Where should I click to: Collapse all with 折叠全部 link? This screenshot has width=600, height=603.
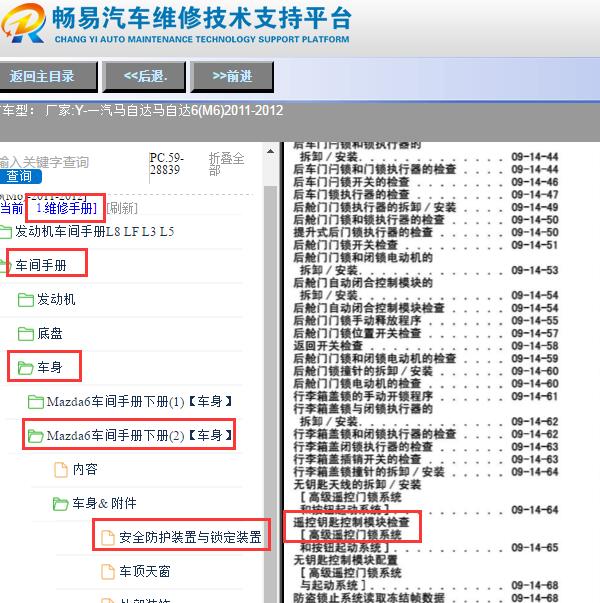(226, 164)
